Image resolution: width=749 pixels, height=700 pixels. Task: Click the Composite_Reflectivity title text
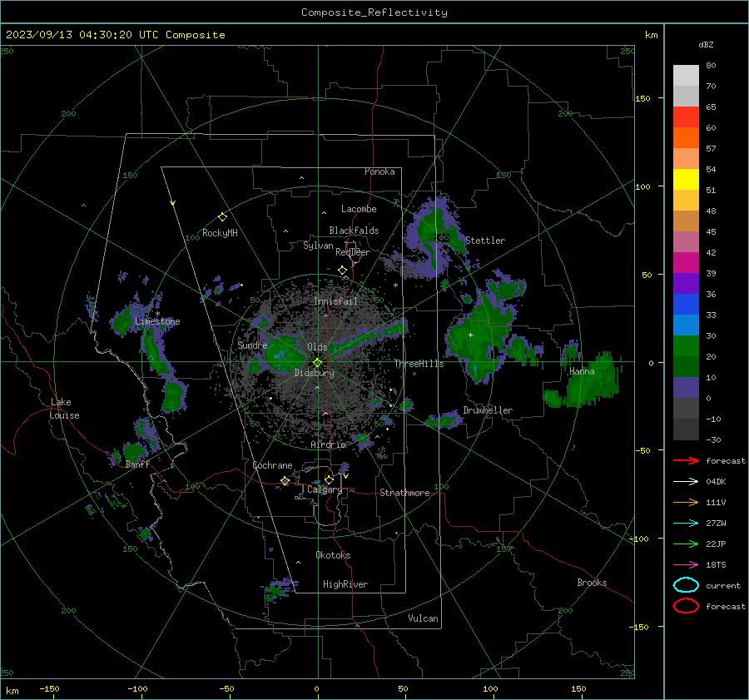tap(374, 12)
